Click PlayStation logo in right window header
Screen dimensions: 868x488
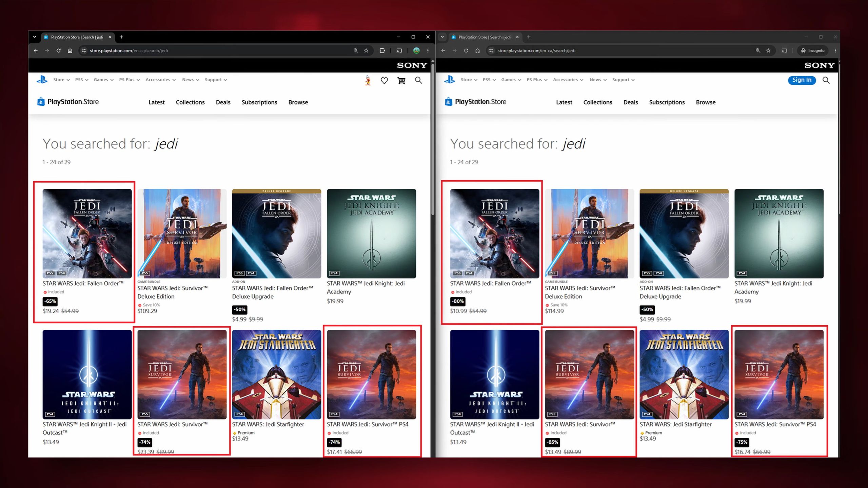pyautogui.click(x=449, y=80)
